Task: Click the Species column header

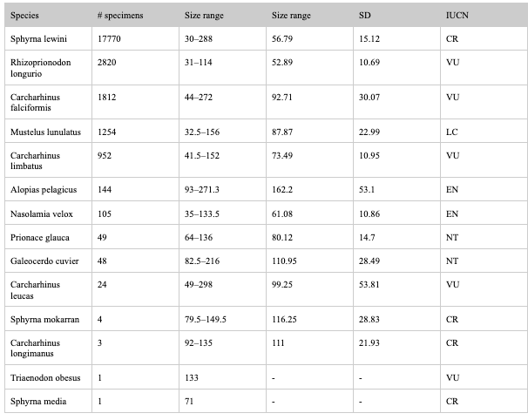Action: (24, 16)
